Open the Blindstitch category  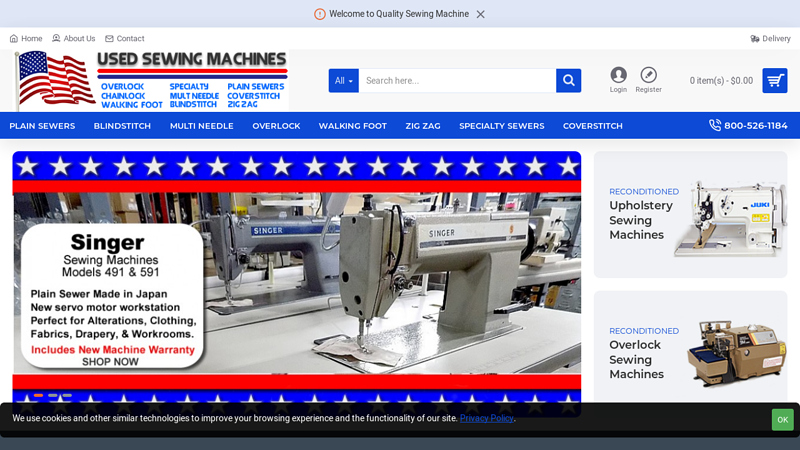tap(122, 126)
